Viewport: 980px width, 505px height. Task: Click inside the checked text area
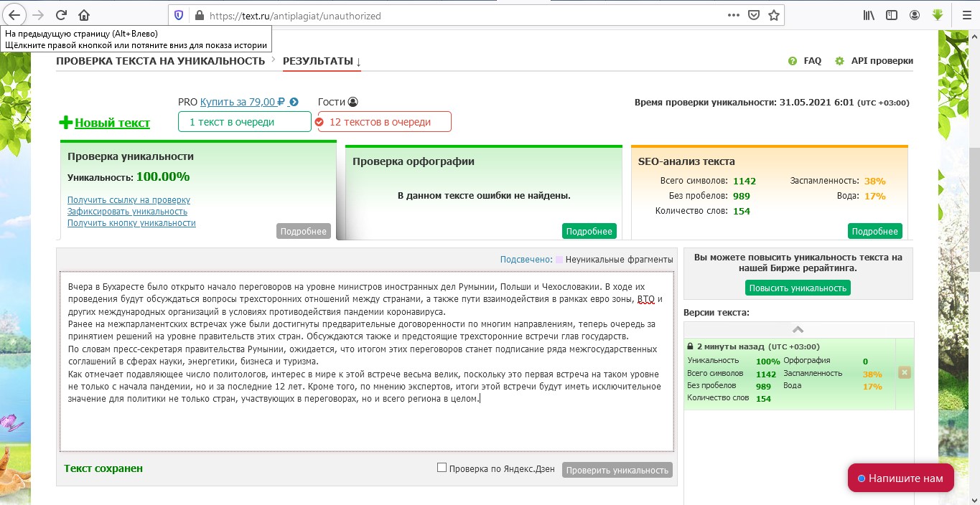[367, 361]
